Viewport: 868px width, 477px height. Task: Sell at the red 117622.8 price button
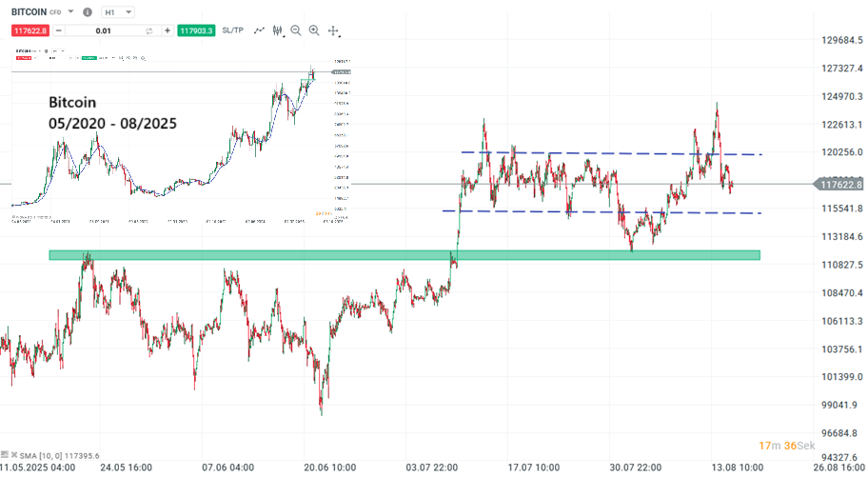click(30, 30)
